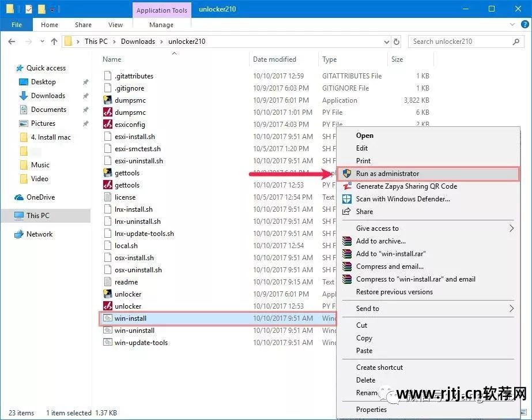Select Copy in the context menu
The image size is (532, 420).
pos(364,338)
